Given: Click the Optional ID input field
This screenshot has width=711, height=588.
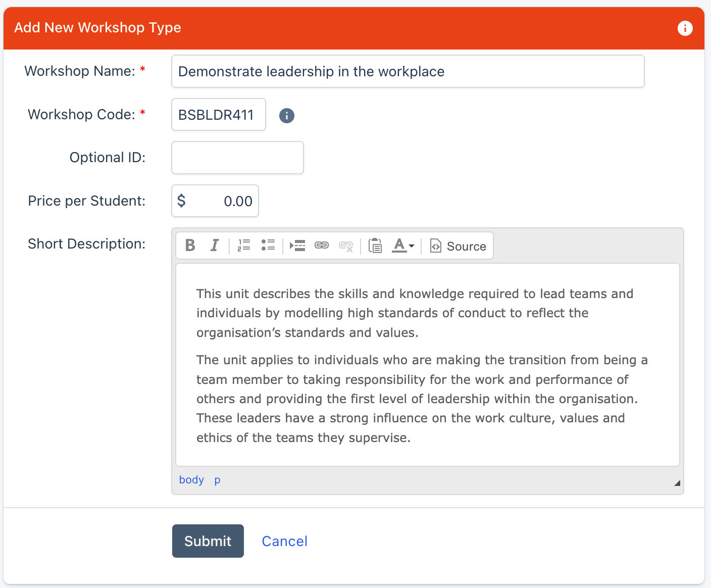Looking at the screenshot, I should [x=237, y=158].
